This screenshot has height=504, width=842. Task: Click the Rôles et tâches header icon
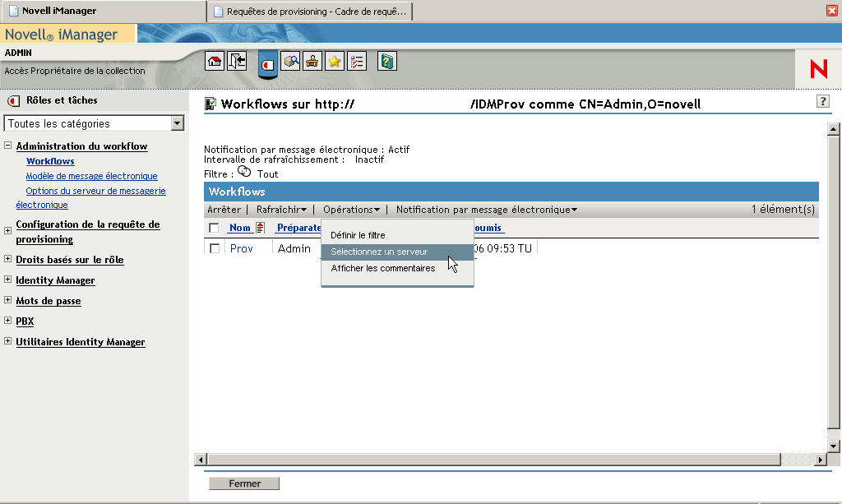[13, 100]
